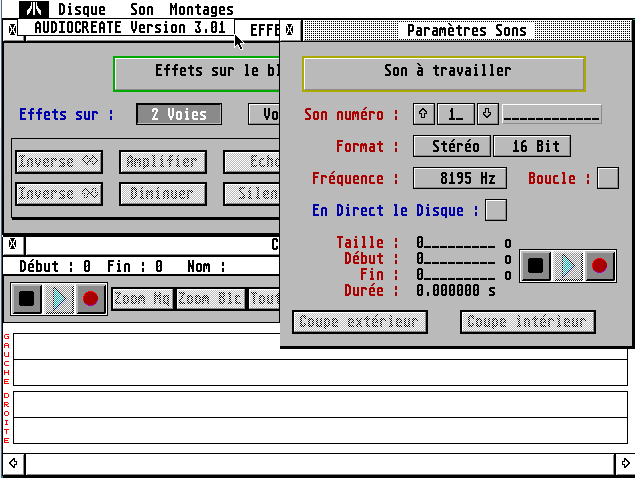Click the Taille value field
Viewport: 635px width, 478px height.
point(456,243)
